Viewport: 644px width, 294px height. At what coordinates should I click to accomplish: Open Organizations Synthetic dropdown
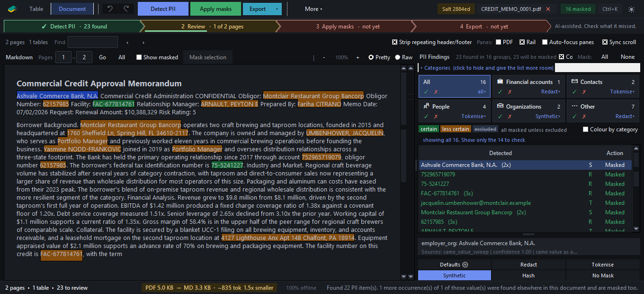[x=548, y=116]
